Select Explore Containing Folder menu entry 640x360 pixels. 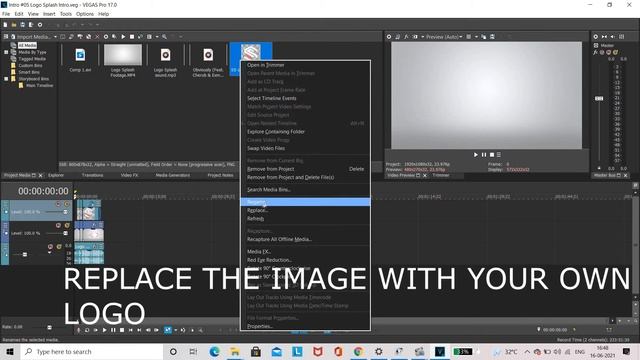click(x=276, y=131)
